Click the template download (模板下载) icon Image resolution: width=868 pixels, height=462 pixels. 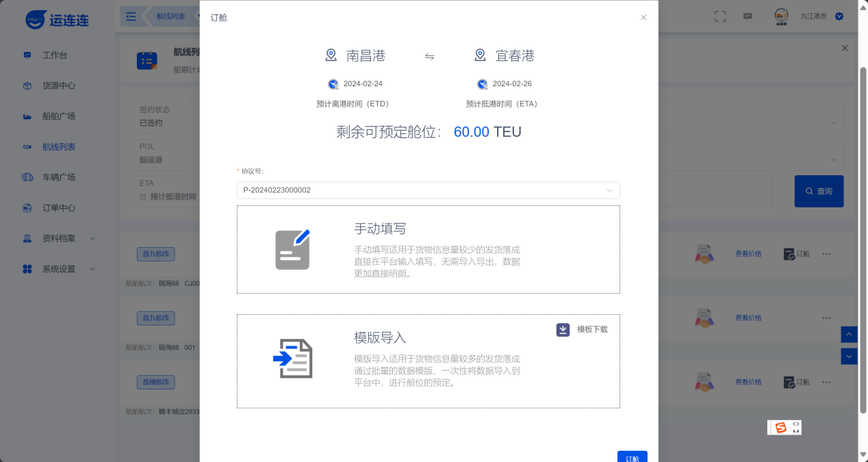click(x=563, y=330)
